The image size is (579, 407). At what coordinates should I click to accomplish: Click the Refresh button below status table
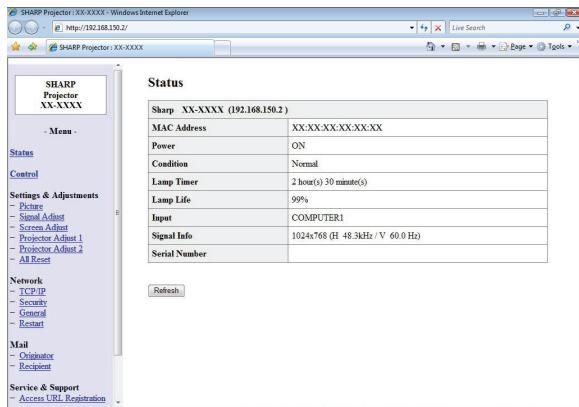coord(166,291)
